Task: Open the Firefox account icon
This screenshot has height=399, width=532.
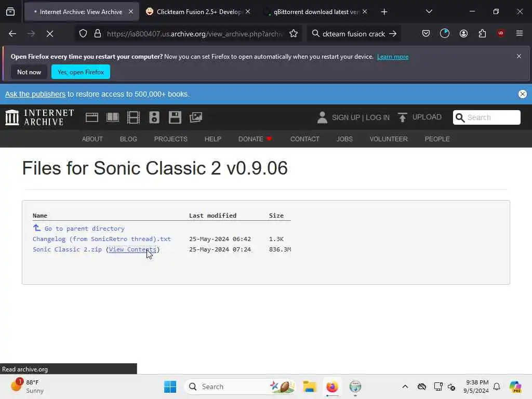Action: (463, 33)
